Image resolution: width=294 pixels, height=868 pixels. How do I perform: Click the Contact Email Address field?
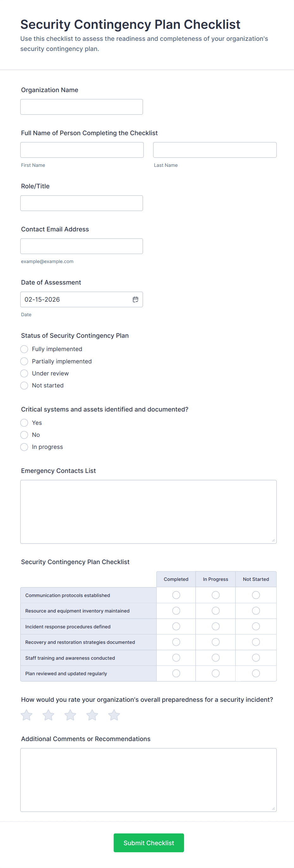[82, 246]
